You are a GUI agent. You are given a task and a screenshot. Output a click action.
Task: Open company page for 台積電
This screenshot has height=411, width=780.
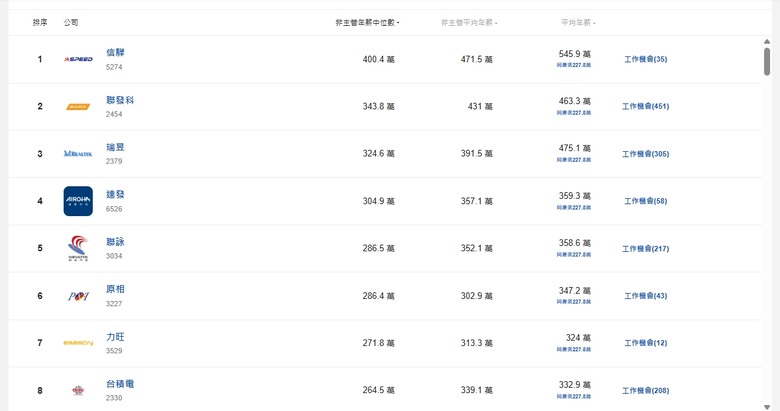point(120,384)
